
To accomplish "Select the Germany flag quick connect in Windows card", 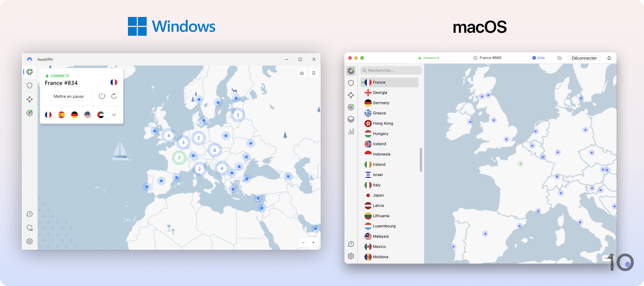I will (x=75, y=115).
